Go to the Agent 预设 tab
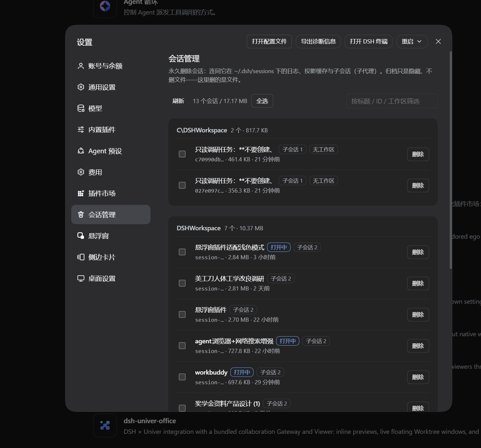481x448 pixels. (x=111, y=151)
